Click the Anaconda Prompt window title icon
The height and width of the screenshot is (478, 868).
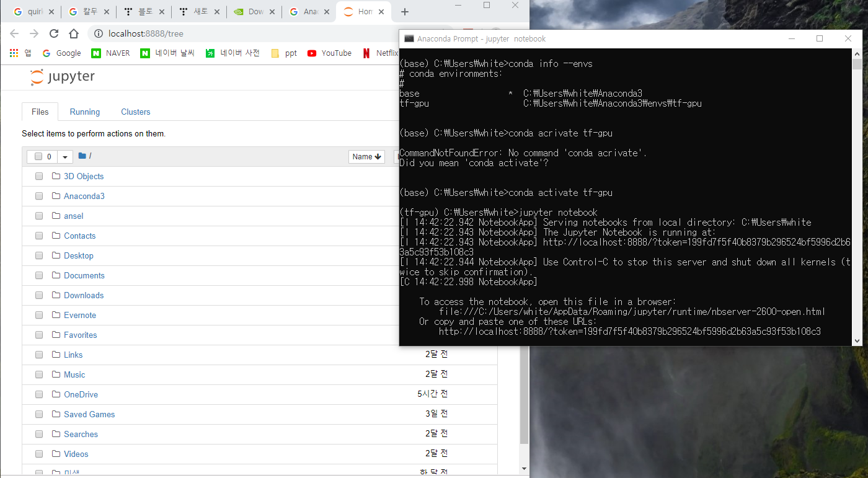tap(409, 38)
